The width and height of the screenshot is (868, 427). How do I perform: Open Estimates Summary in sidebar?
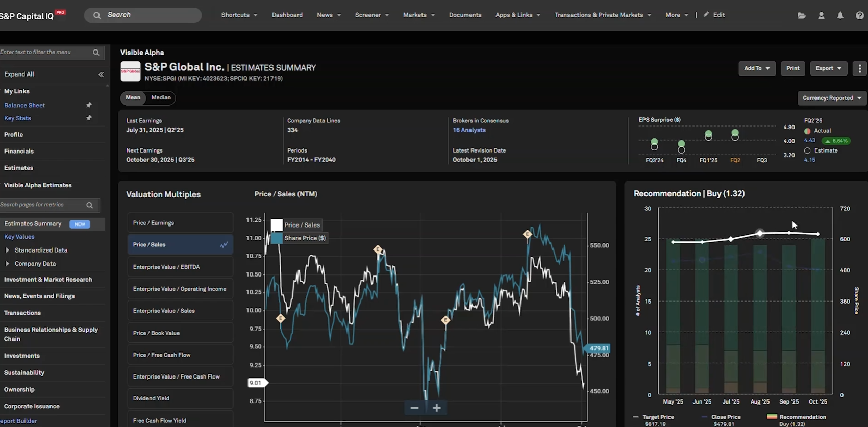(33, 224)
